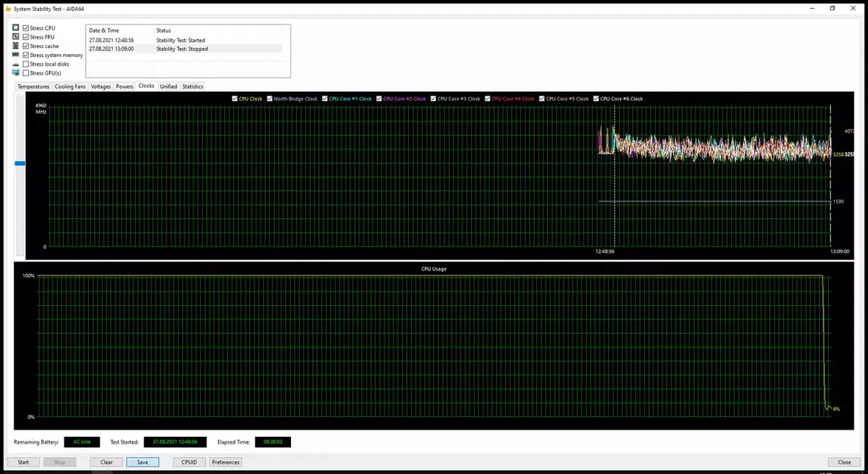Uncheck the Stress cache checkbox

25,46
